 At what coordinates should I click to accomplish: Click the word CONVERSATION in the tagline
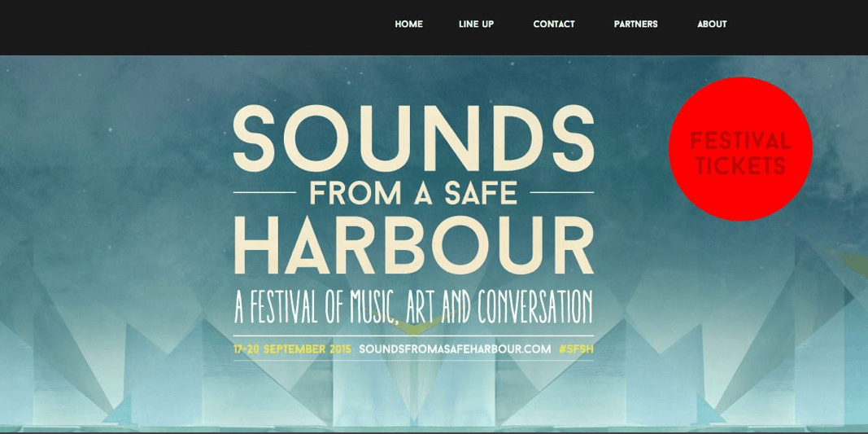[x=534, y=306]
